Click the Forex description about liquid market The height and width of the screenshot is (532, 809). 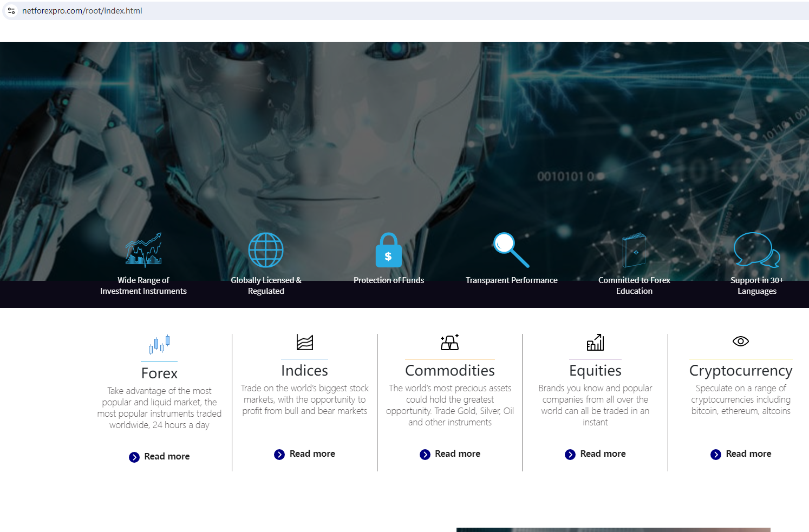point(159,408)
